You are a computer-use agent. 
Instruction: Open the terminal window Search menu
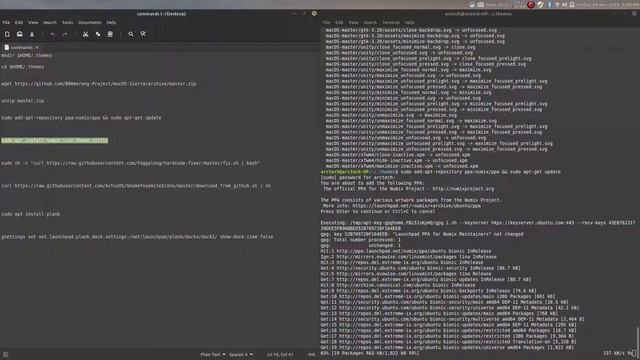click(x=370, y=22)
